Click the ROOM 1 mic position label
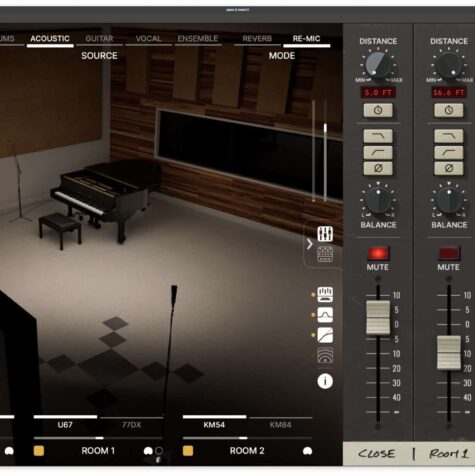475x475 pixels. pos(98,451)
